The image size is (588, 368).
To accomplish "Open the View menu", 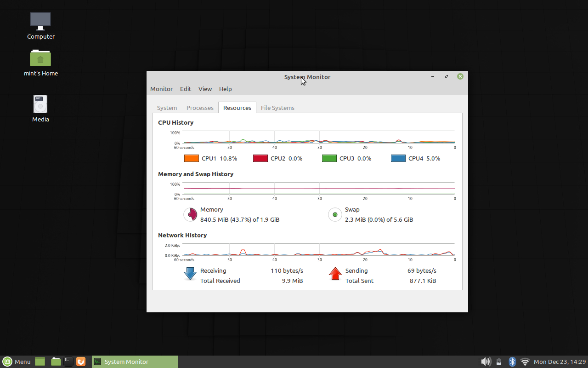I will 205,89.
